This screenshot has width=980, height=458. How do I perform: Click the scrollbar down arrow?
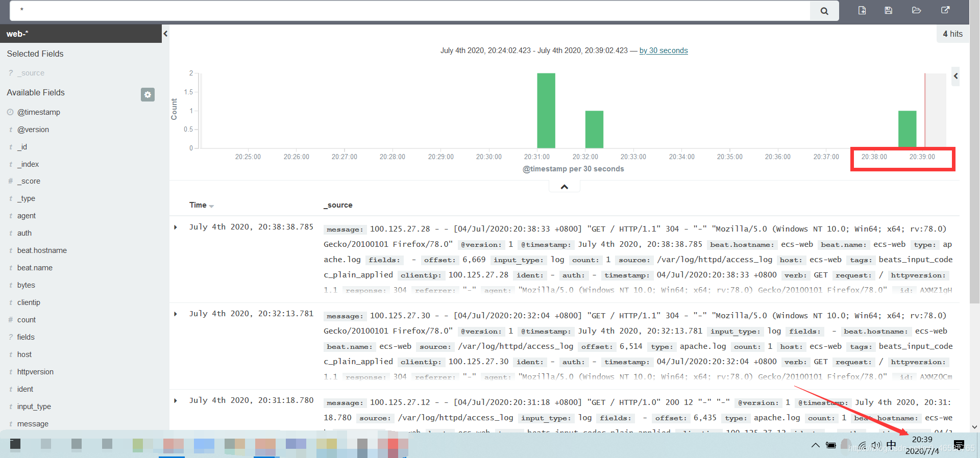click(974, 427)
